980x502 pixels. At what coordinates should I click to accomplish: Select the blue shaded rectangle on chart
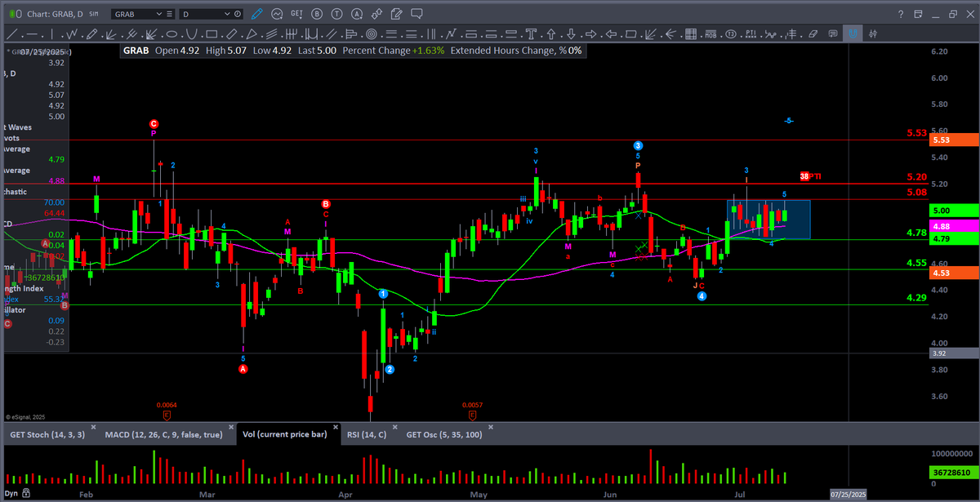coord(768,220)
